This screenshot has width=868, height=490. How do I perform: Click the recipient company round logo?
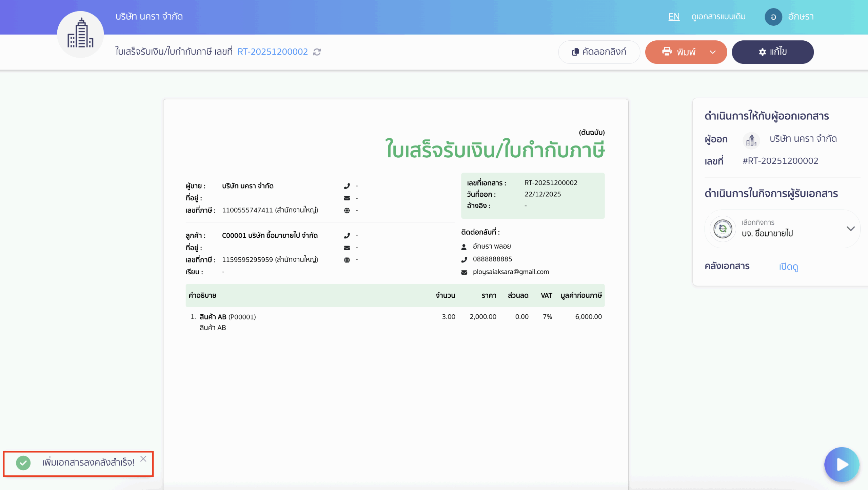point(723,229)
